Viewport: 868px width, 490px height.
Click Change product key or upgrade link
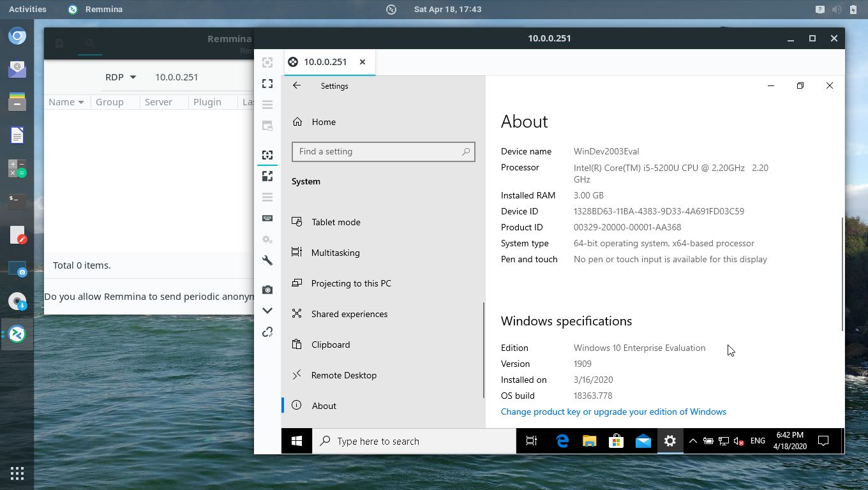click(x=613, y=412)
